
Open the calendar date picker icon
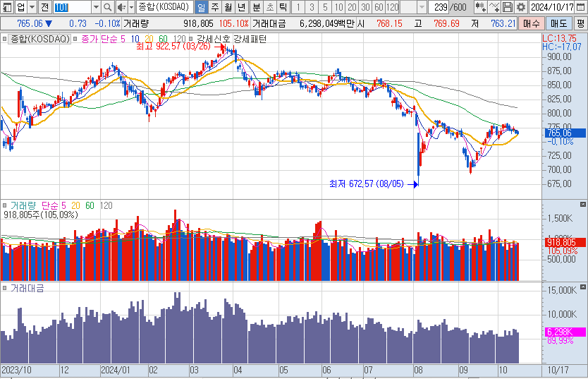coord(580,7)
